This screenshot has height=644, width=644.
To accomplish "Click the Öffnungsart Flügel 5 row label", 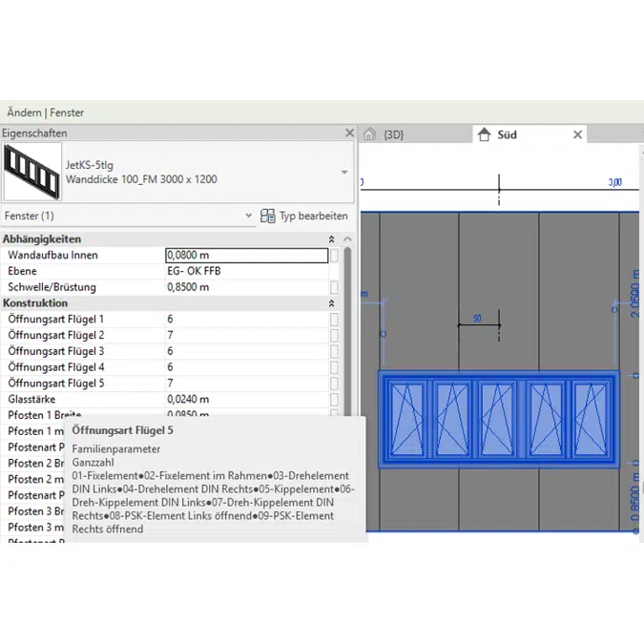I will pyautogui.click(x=56, y=384).
